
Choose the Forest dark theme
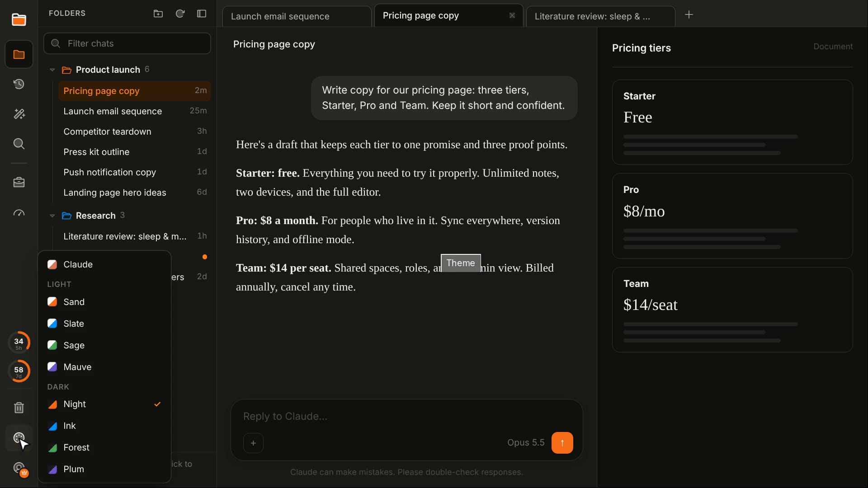tap(104, 447)
